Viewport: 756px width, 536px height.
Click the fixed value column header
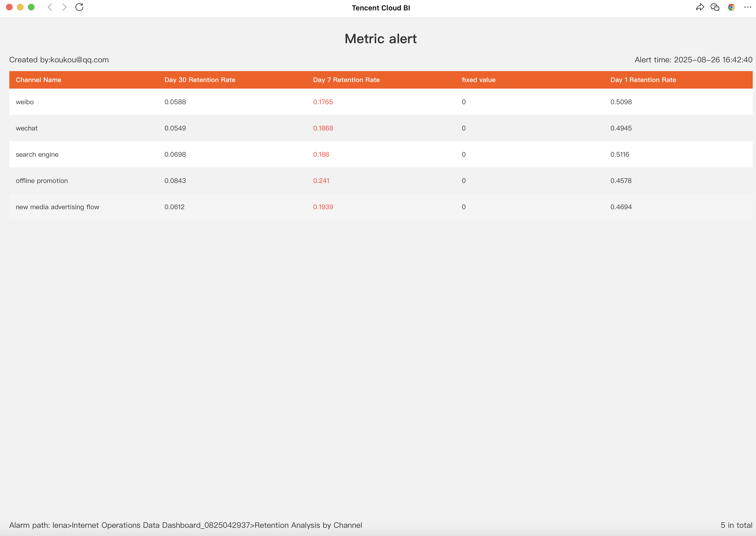click(478, 80)
